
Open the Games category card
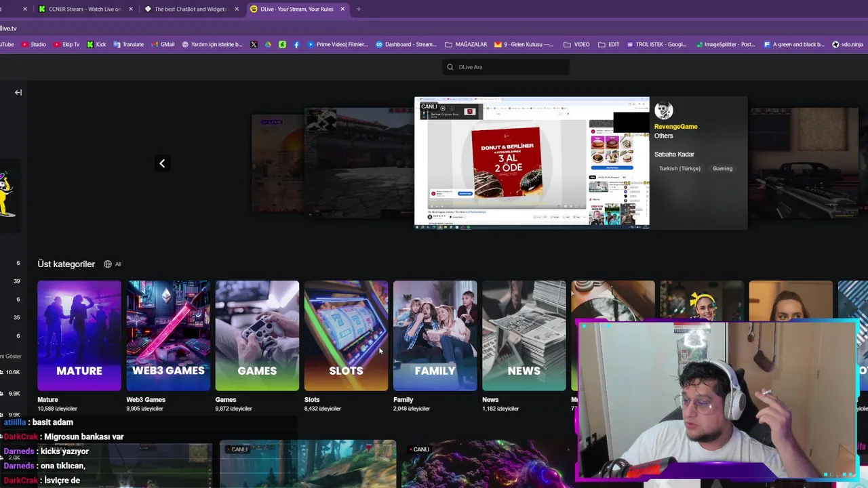(x=257, y=335)
